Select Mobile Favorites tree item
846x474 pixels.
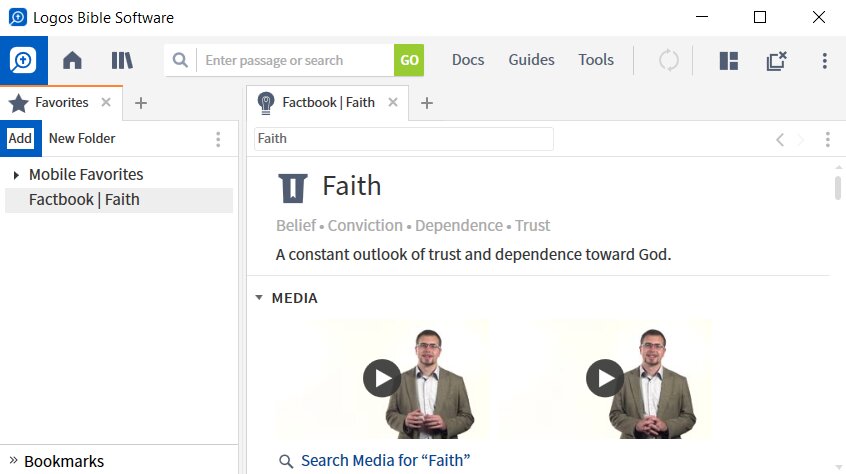(86, 175)
